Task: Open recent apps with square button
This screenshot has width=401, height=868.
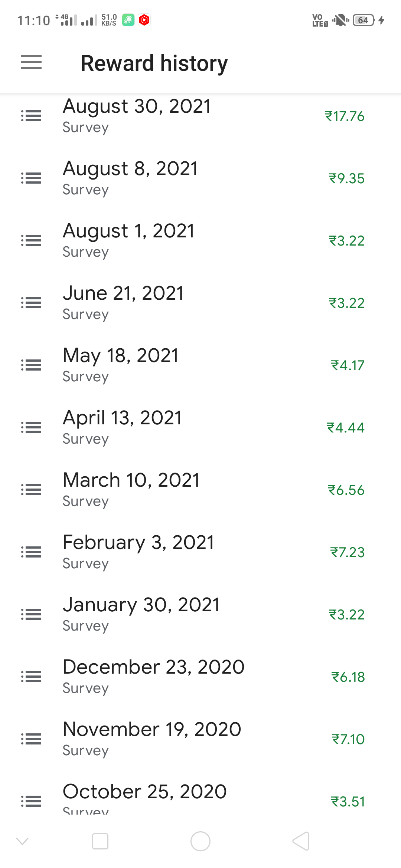Action: click(100, 841)
